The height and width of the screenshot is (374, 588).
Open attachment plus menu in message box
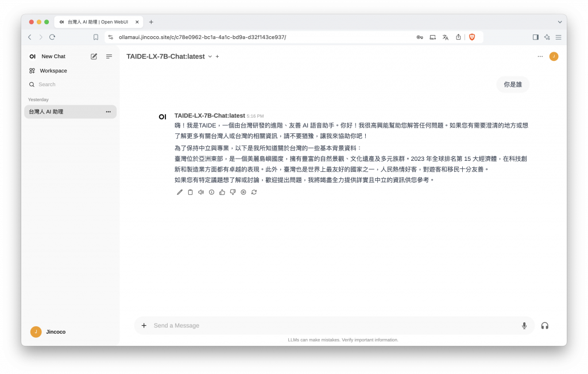coord(144,326)
